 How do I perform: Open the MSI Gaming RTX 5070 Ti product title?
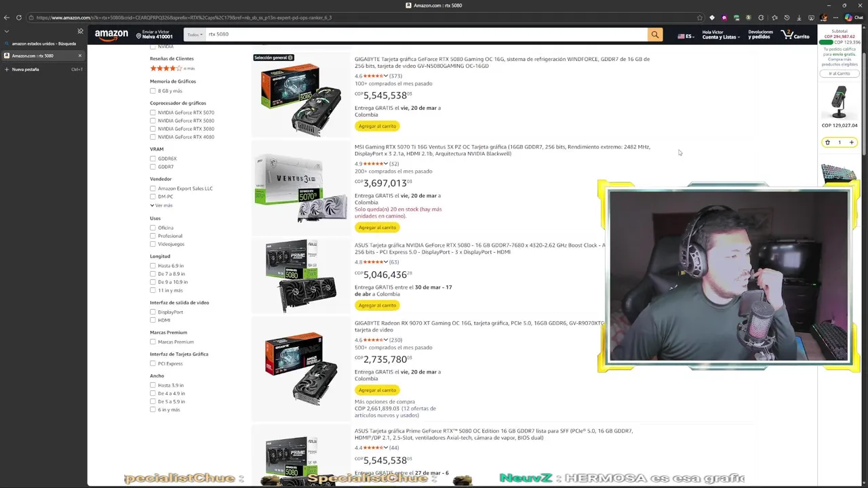(x=502, y=150)
